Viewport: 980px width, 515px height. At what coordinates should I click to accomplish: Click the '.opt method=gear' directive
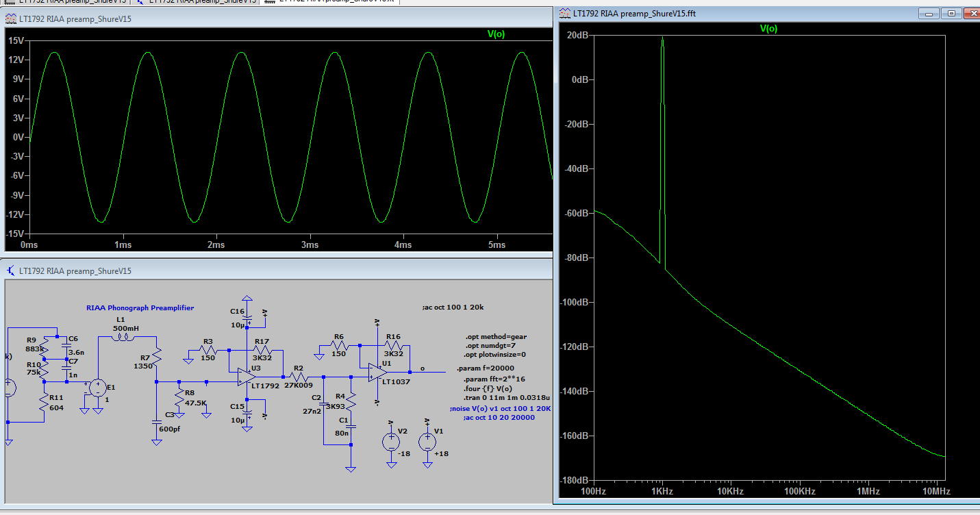(496, 337)
